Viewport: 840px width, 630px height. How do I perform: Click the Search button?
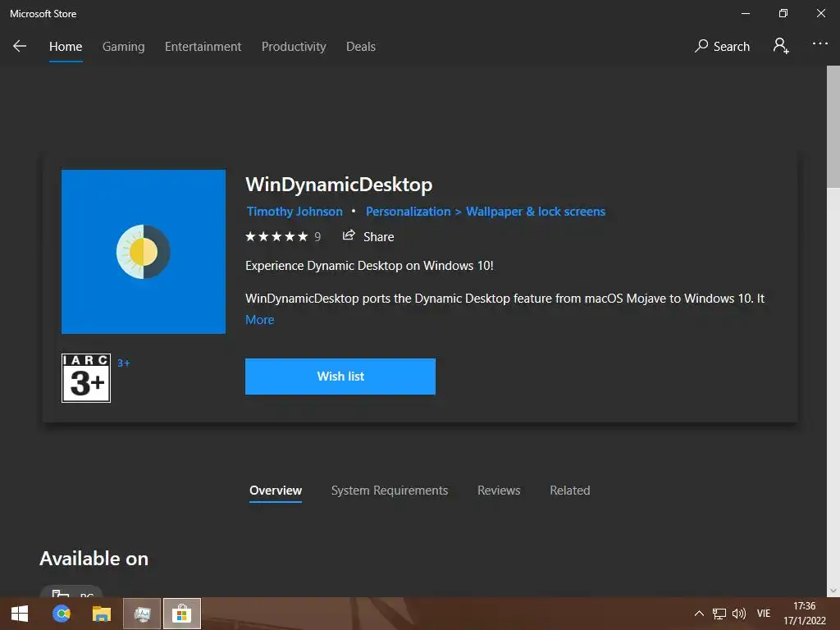pos(722,47)
